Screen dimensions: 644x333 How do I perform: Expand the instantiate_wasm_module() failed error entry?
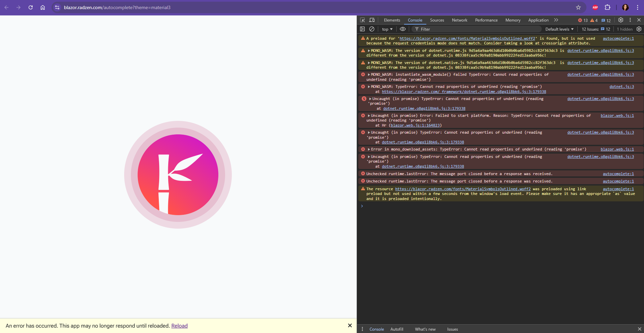tap(369, 75)
